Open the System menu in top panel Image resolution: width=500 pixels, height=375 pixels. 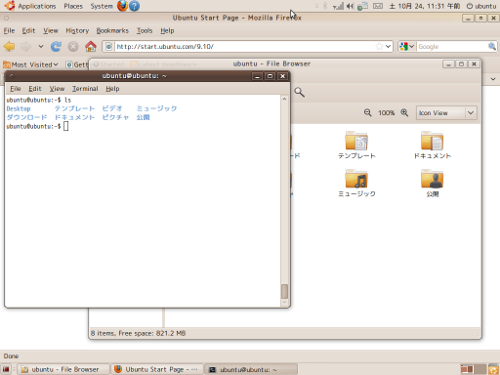click(x=102, y=6)
